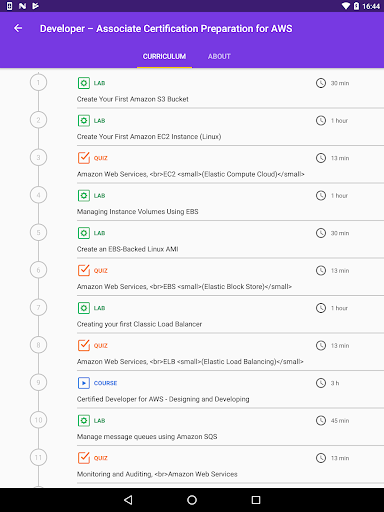Tap the Lab icon for Managing Instance Volumes Using EBS
Image resolution: width=384 pixels, height=512 pixels.
point(84,195)
